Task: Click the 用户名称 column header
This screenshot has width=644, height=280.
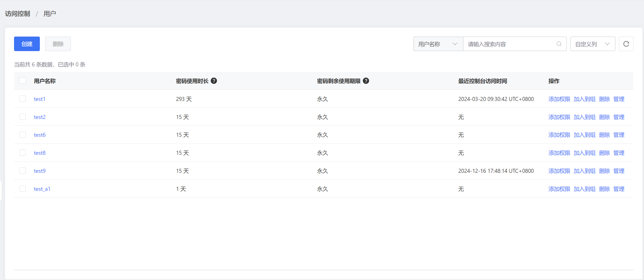Action: pos(45,81)
